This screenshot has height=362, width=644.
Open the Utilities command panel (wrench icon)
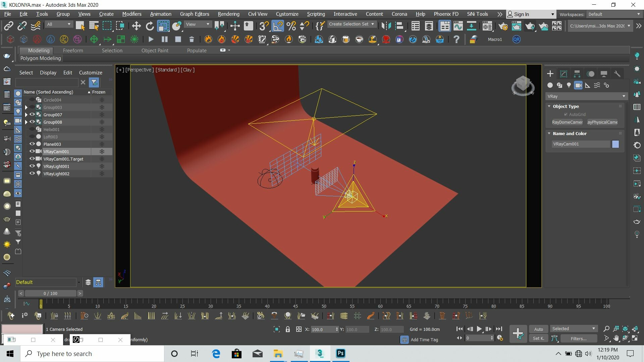point(617,74)
